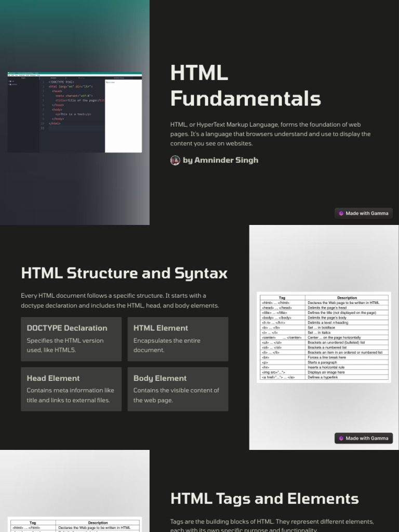Click the first slide's Made with Gamma badge
The height and width of the screenshot is (532, 399).
pos(363,214)
